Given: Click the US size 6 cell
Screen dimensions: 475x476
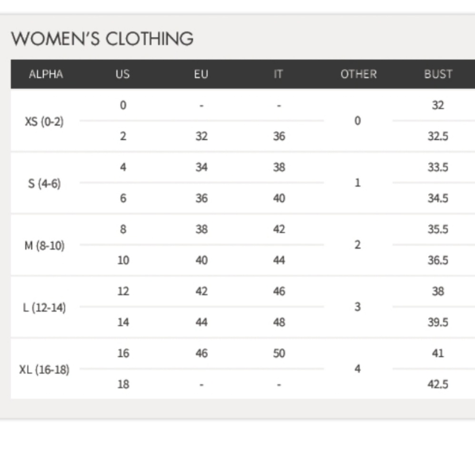Looking at the screenshot, I should [x=123, y=198].
